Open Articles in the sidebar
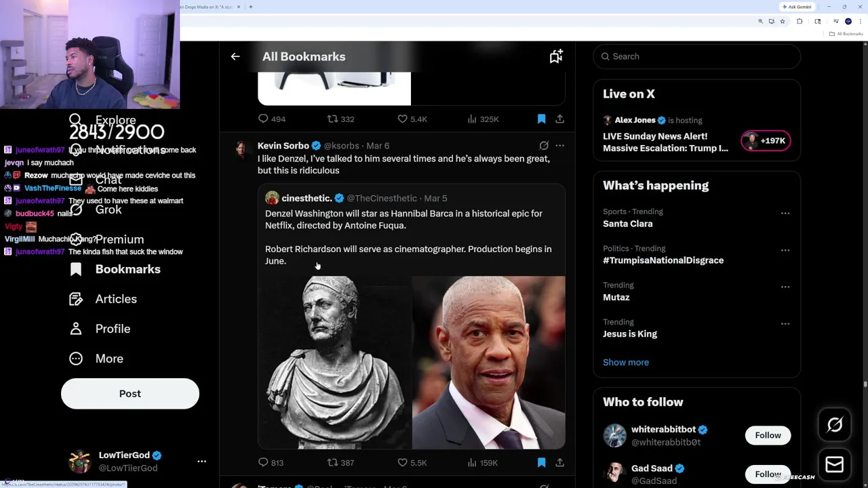 [103, 299]
